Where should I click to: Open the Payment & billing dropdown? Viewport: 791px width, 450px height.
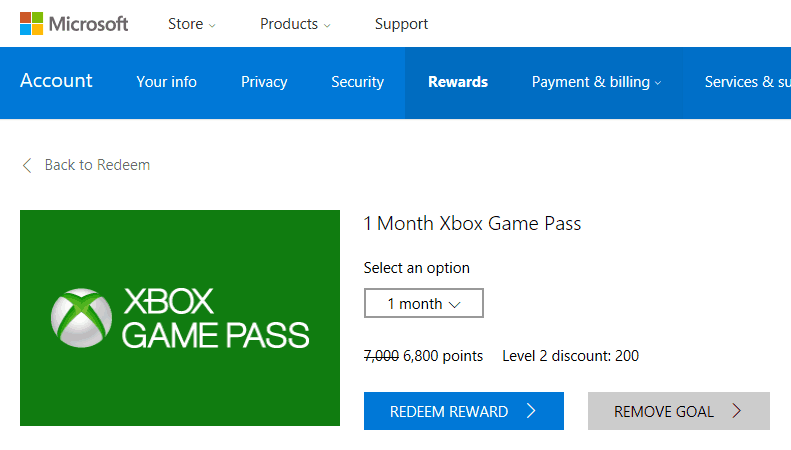(x=596, y=82)
